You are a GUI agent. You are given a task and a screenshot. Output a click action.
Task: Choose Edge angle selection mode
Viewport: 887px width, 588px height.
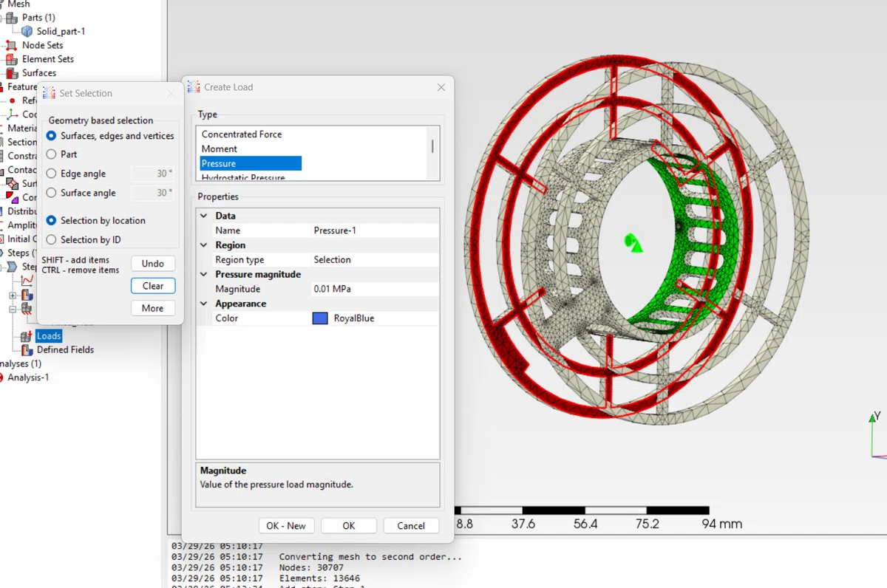(x=51, y=174)
